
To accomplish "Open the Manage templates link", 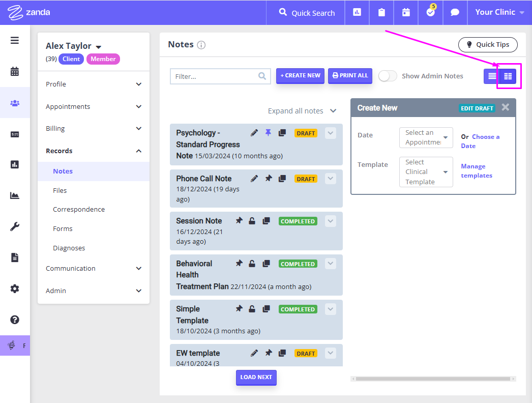I will [476, 170].
